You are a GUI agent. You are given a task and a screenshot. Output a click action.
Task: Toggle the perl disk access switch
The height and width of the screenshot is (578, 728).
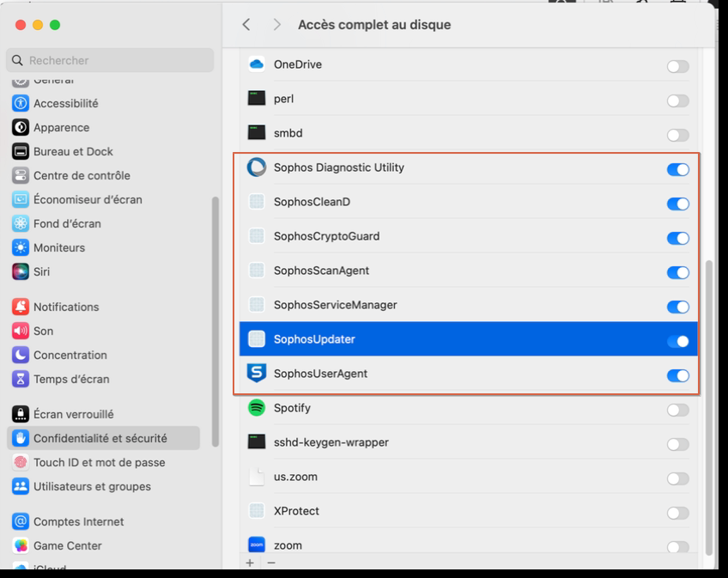[x=678, y=100]
